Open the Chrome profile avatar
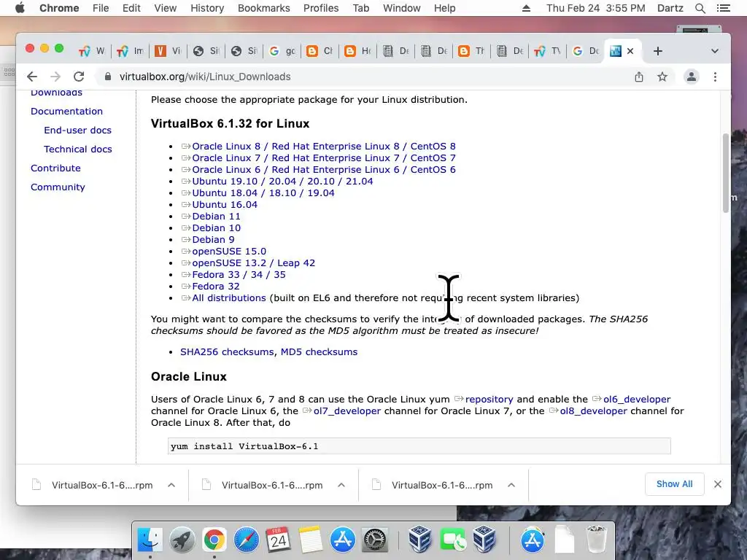Screen dimensions: 747x560 click(x=692, y=77)
